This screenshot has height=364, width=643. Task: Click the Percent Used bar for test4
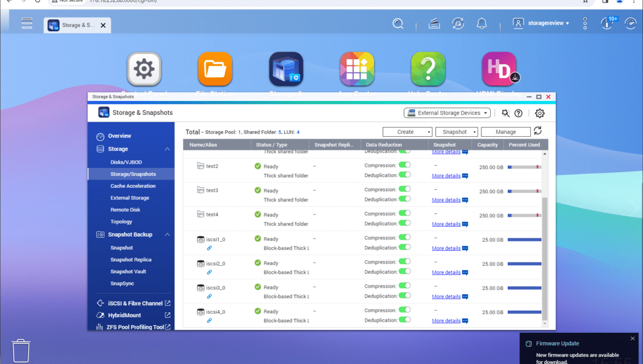tap(524, 215)
